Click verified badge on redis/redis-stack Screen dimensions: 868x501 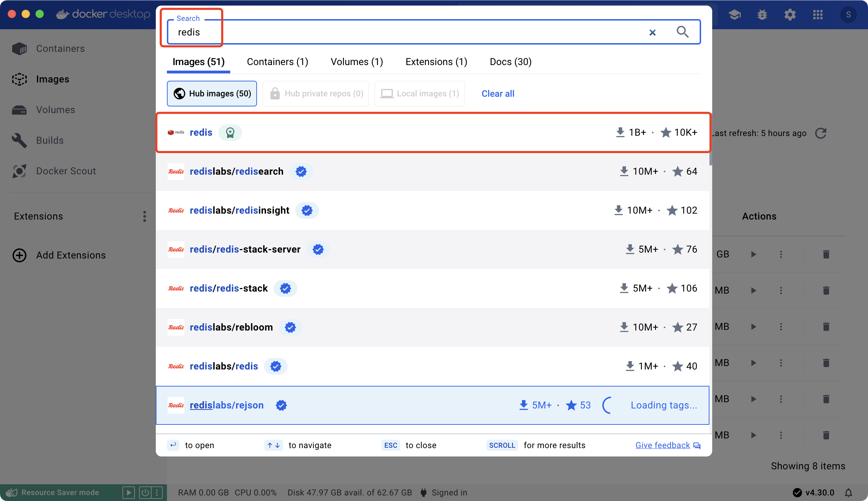click(285, 288)
